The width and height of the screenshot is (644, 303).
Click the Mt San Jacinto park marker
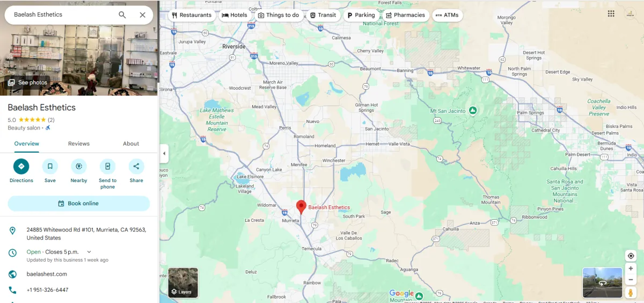tap(473, 111)
